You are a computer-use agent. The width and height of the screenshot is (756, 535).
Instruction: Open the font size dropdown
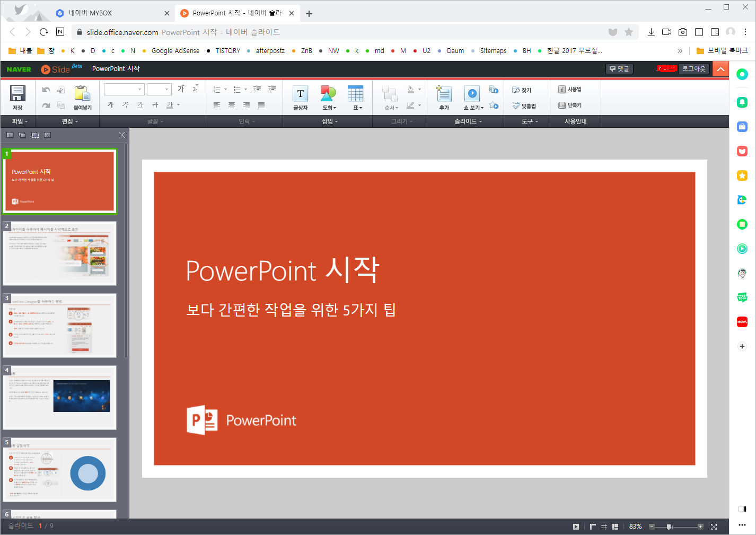159,89
